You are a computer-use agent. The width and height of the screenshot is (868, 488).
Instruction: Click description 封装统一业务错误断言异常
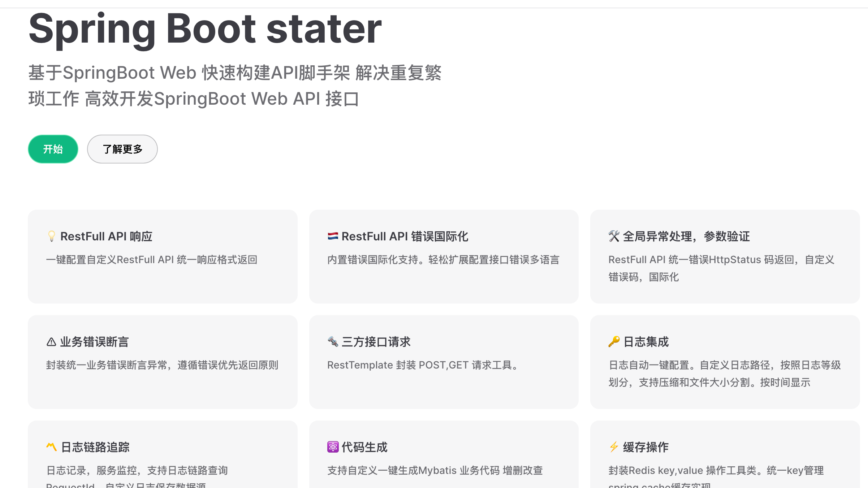(x=162, y=365)
